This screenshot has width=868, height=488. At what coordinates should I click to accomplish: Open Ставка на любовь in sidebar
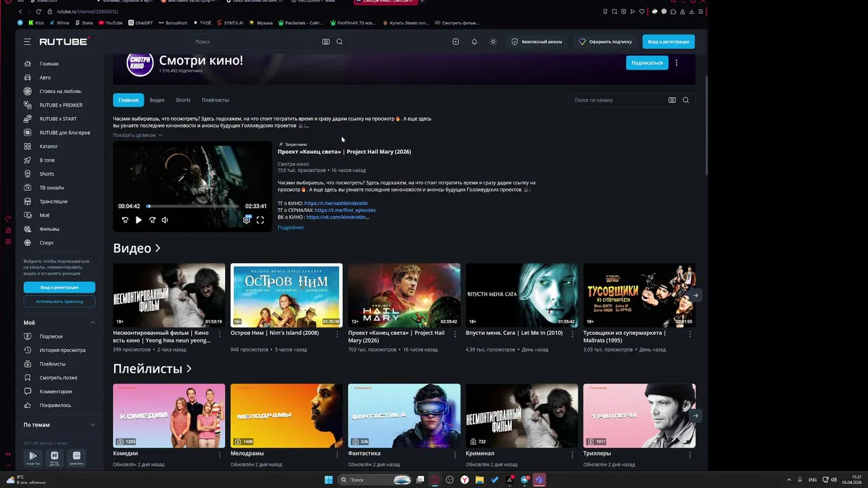click(59, 91)
